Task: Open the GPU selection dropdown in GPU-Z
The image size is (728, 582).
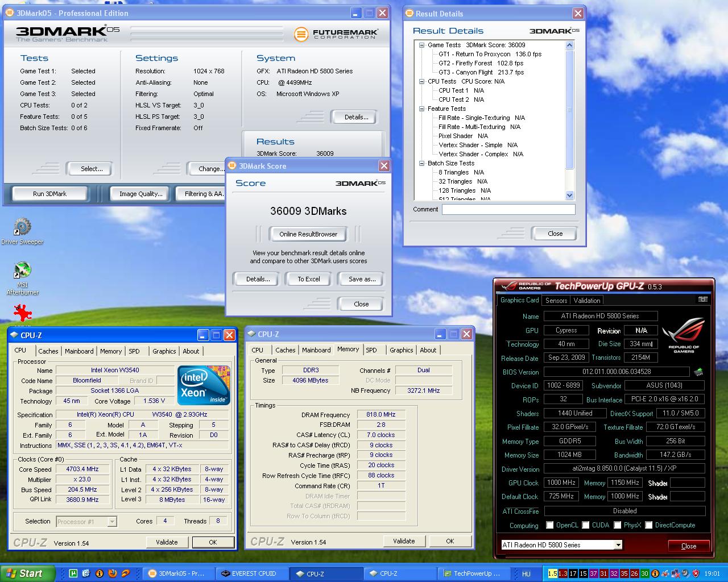Action: tap(618, 545)
